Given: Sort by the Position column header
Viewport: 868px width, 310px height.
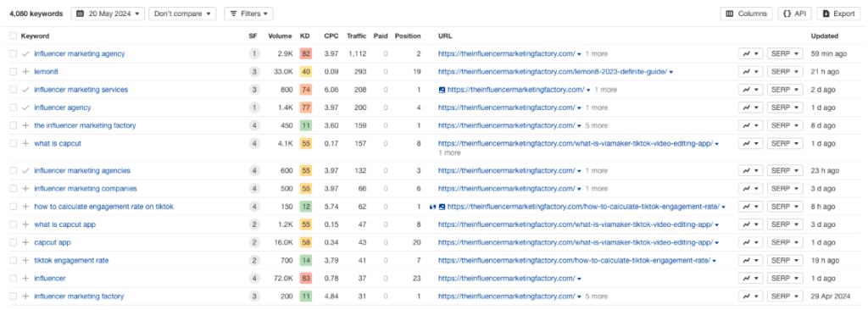Looking at the screenshot, I should (408, 36).
